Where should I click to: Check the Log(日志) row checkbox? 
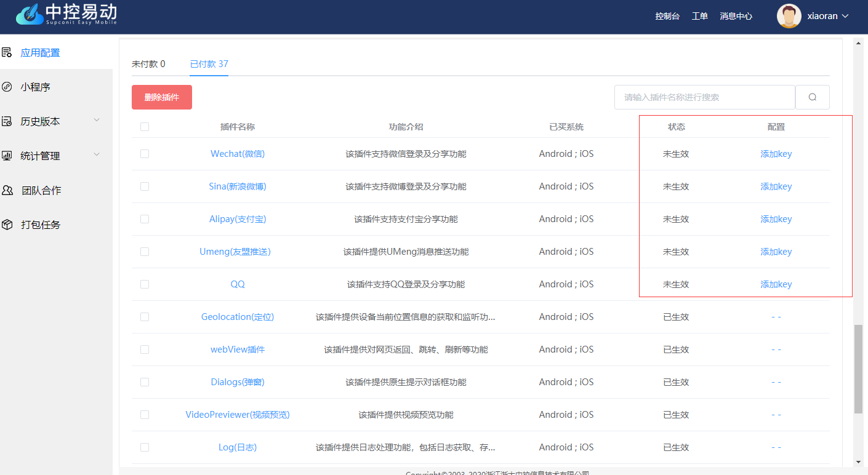(145, 447)
